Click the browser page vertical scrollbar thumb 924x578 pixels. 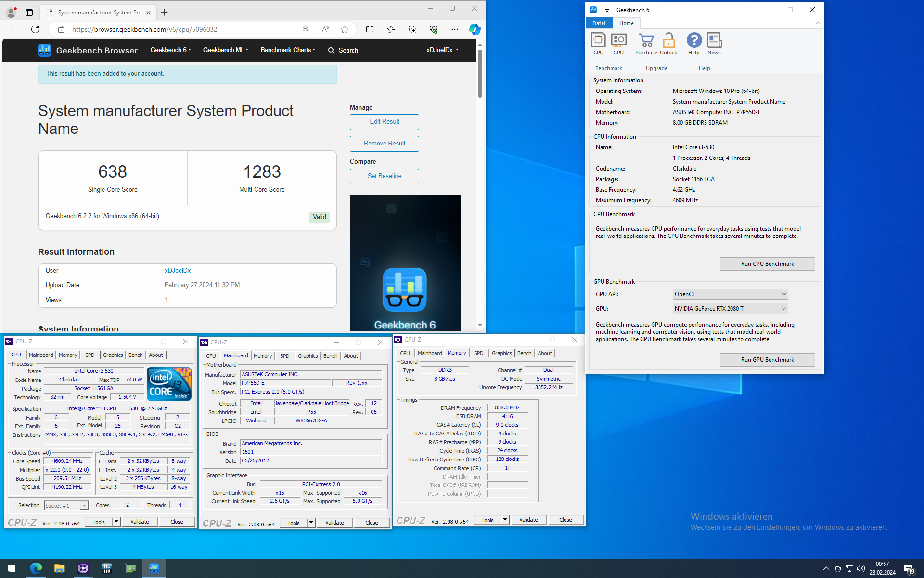point(480,73)
